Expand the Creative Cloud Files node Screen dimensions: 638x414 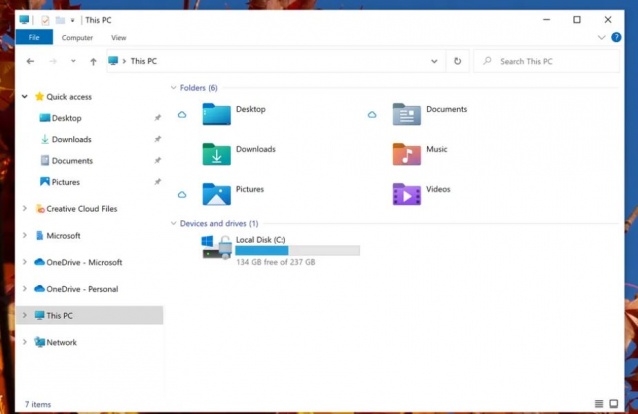click(x=25, y=209)
